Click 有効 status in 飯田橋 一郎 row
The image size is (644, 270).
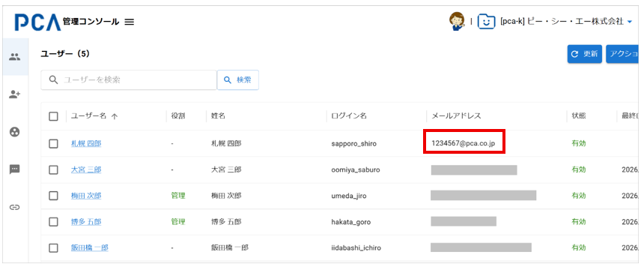[x=578, y=247]
